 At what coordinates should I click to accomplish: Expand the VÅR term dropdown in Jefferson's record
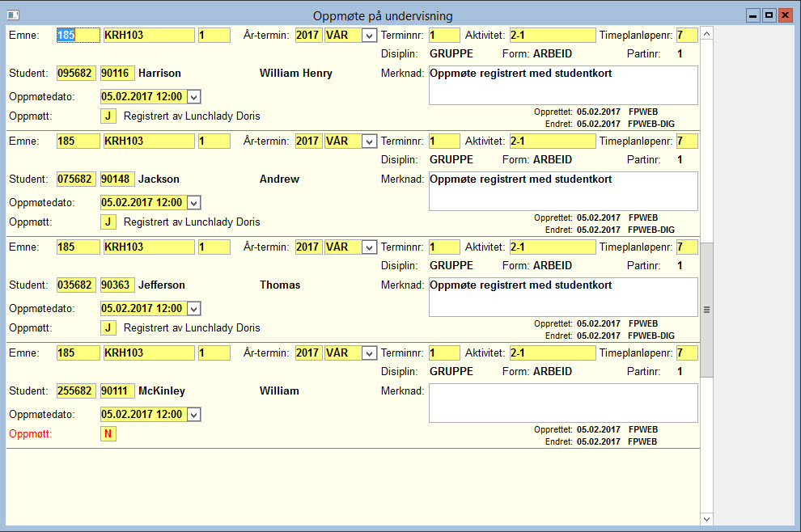click(369, 247)
